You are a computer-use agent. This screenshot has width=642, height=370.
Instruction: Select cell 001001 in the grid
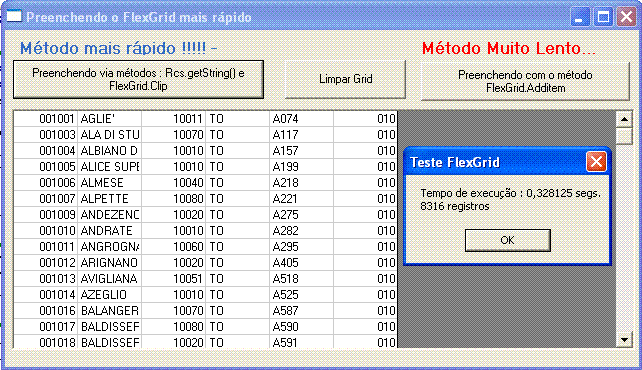[46, 119]
